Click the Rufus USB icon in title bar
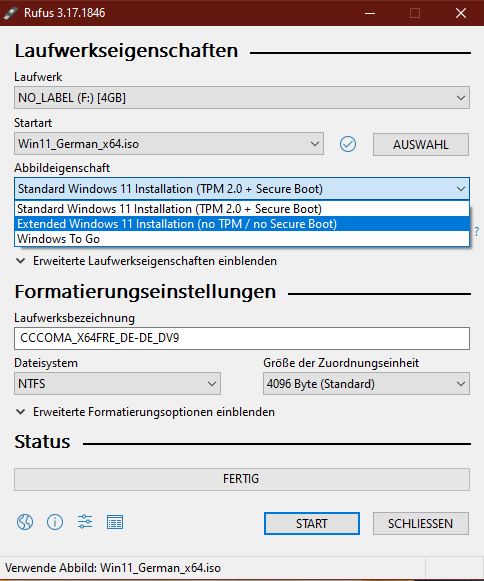The width and height of the screenshot is (484, 581). 11,13
